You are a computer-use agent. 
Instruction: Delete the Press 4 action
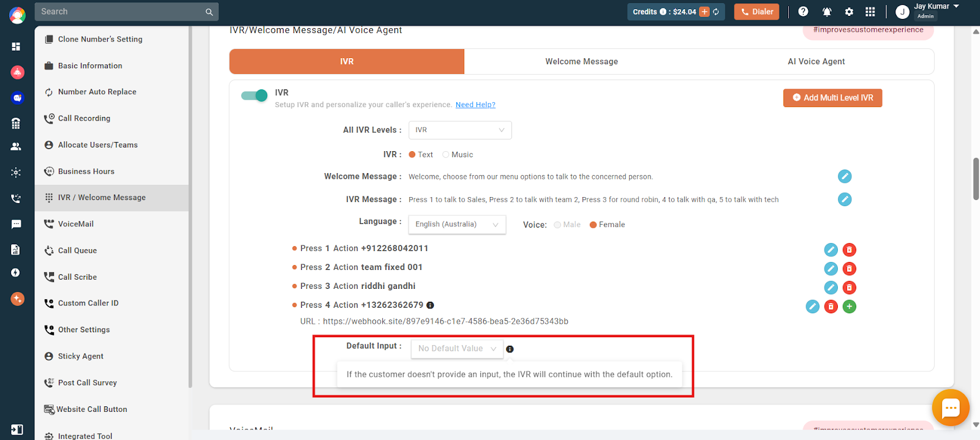[x=831, y=307]
